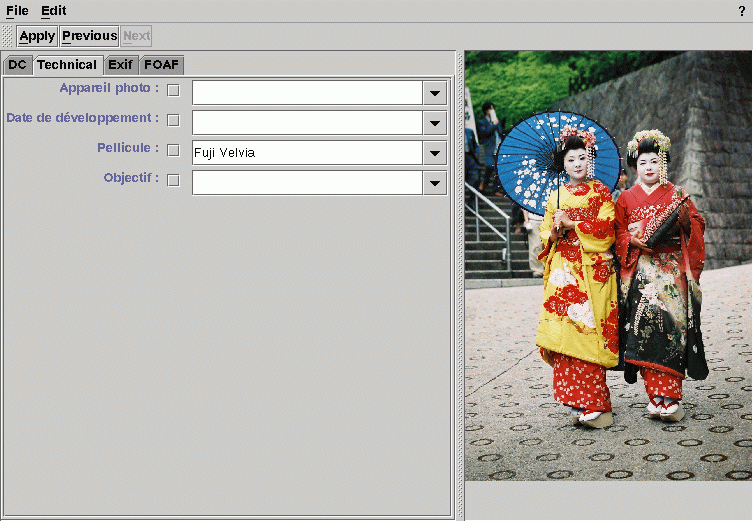Open the File menu
Screen dimensions: 753x521
(17, 11)
